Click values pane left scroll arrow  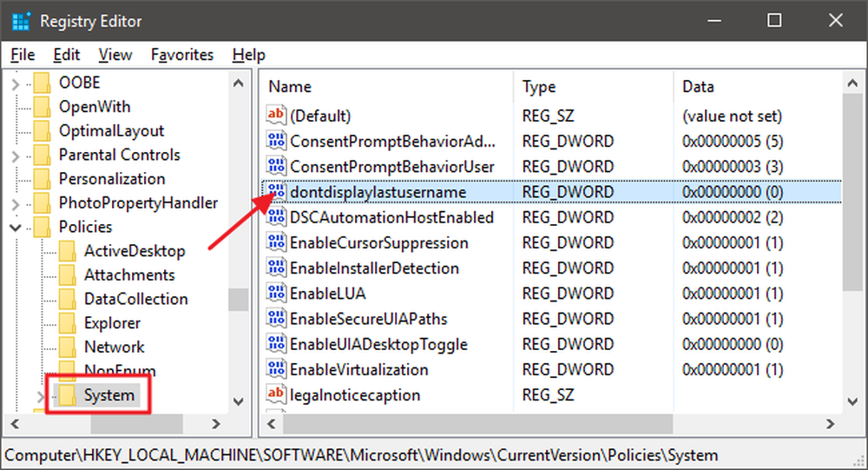pyautogui.click(x=271, y=424)
